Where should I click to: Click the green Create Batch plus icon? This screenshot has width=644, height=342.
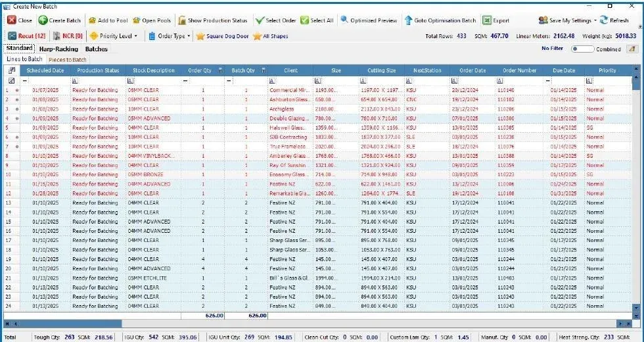[43, 20]
